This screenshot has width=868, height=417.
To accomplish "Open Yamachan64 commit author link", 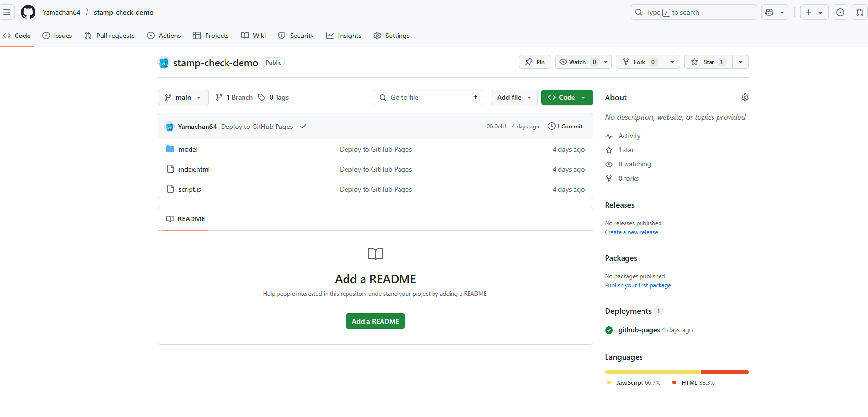I will click(197, 127).
